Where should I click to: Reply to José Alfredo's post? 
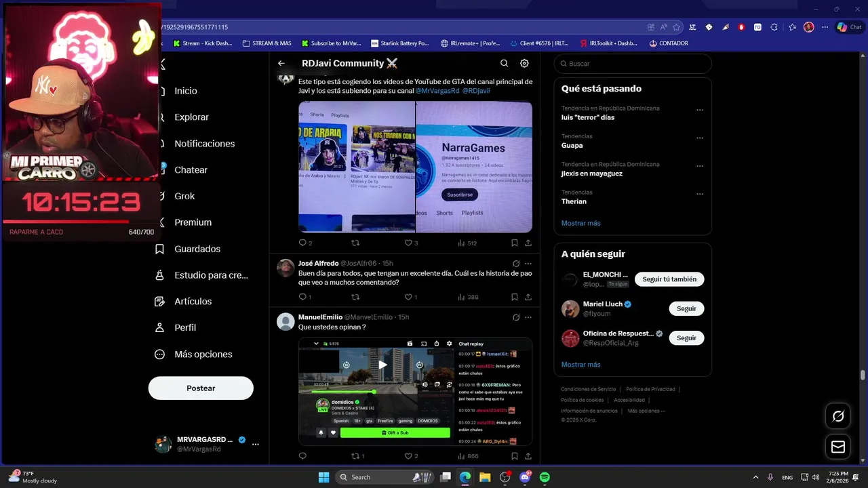pyautogui.click(x=305, y=297)
